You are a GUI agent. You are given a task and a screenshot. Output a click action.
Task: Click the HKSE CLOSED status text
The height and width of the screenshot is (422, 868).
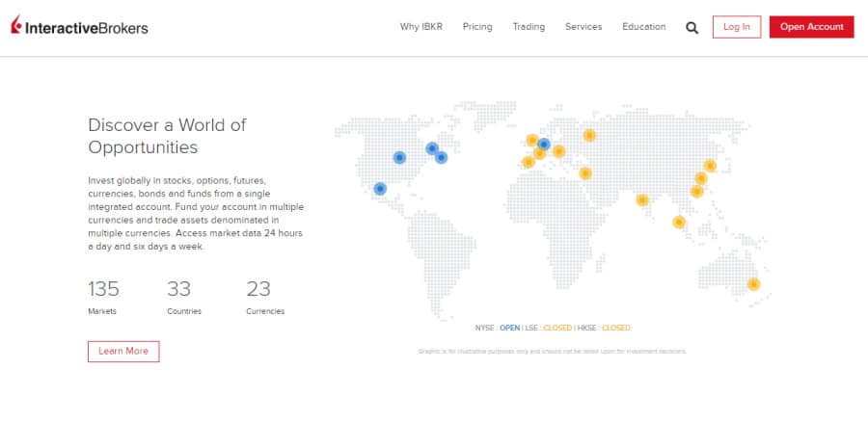pos(604,328)
